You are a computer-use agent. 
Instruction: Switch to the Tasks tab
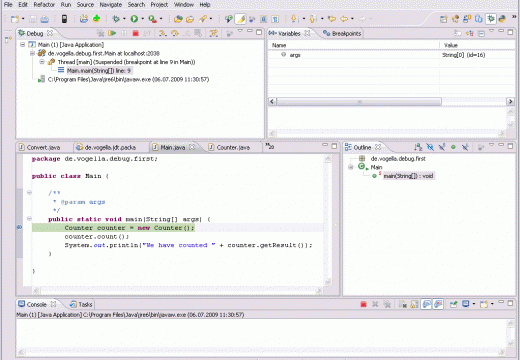(81, 304)
